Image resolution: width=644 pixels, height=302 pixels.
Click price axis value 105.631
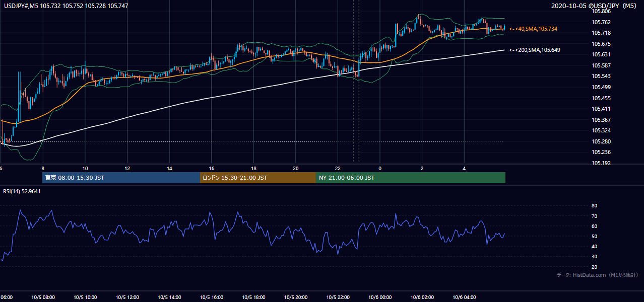601,54
